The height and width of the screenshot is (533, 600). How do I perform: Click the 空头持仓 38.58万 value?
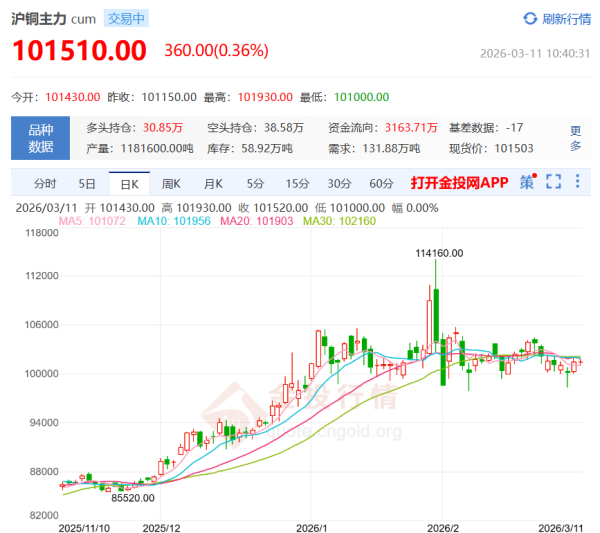tap(284, 128)
